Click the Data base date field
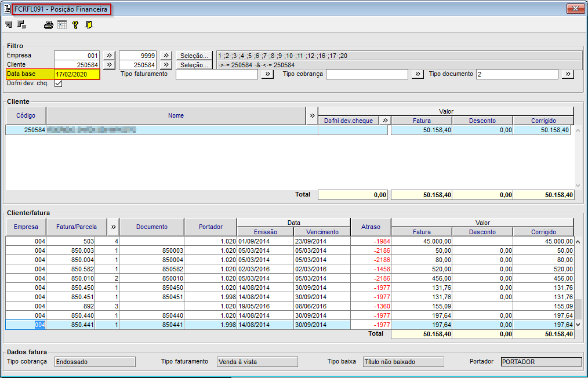This screenshot has width=588, height=378. click(x=77, y=74)
